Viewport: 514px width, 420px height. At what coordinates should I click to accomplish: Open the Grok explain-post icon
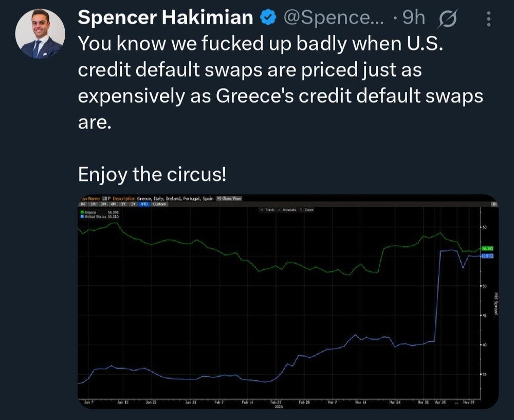point(447,19)
